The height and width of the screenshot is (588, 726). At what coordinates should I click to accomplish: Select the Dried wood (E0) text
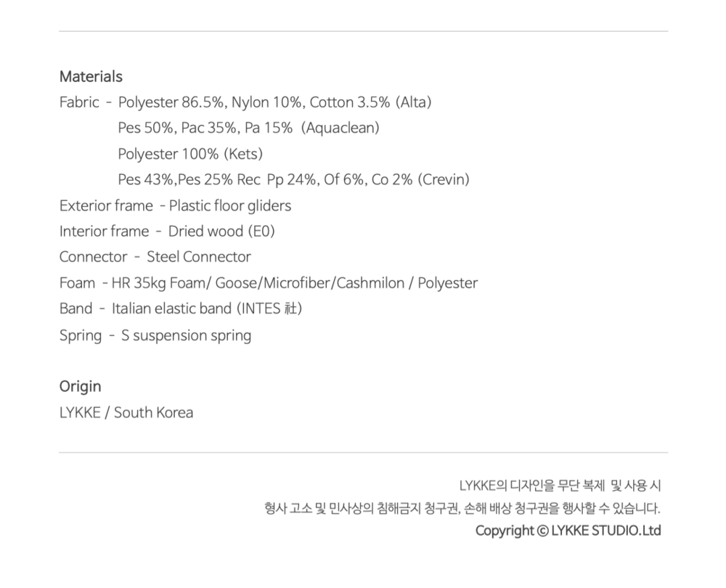coord(221,232)
